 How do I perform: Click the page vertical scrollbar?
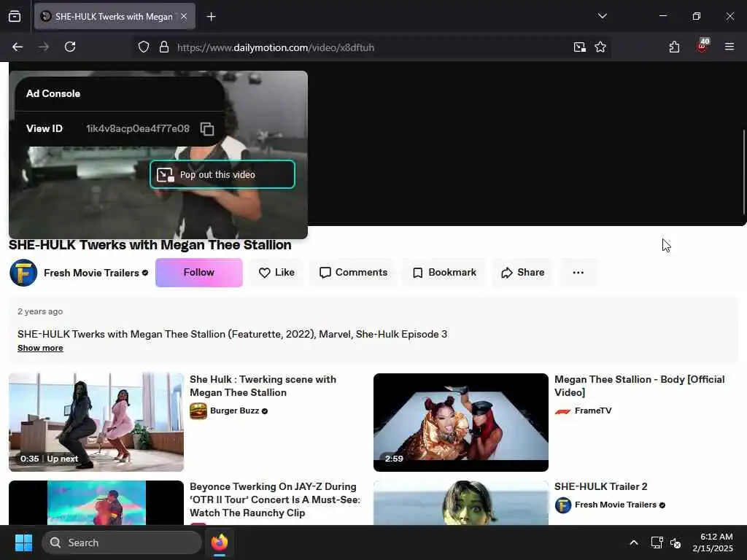point(744,172)
